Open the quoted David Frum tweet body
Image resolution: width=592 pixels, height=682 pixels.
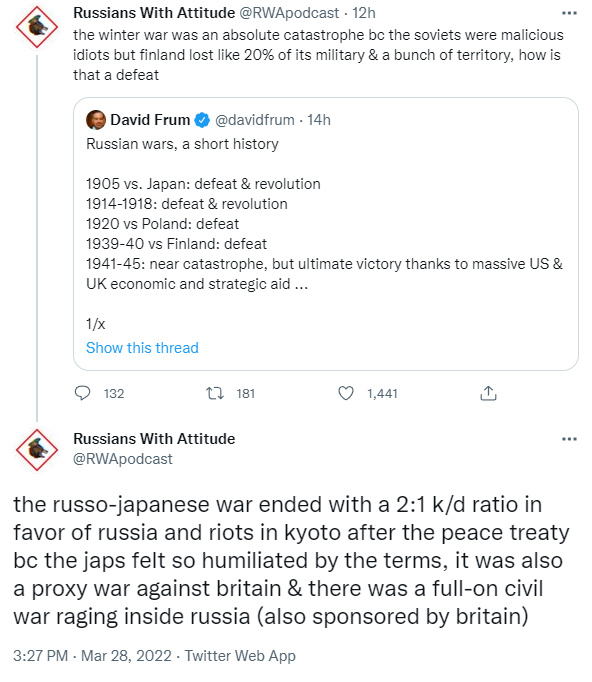pyautogui.click(x=325, y=234)
